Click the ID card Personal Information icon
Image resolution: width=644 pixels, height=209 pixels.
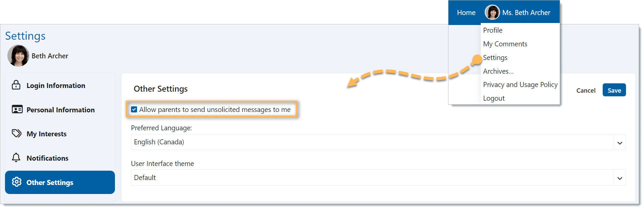17,109
